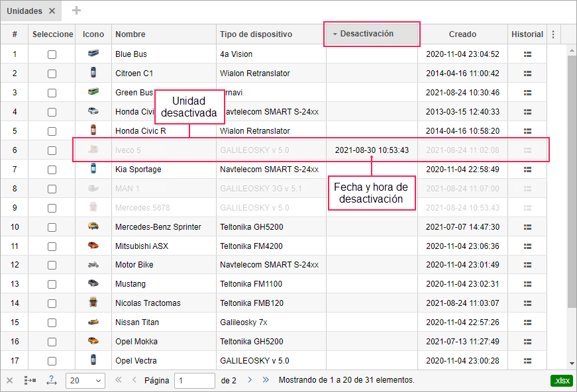Tick the Iveco 5 checkbox
The height and width of the screenshot is (392, 577).
(52, 151)
